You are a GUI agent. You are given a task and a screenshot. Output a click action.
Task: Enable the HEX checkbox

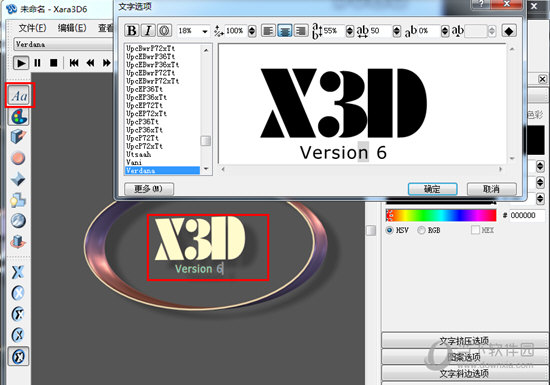coord(475,230)
